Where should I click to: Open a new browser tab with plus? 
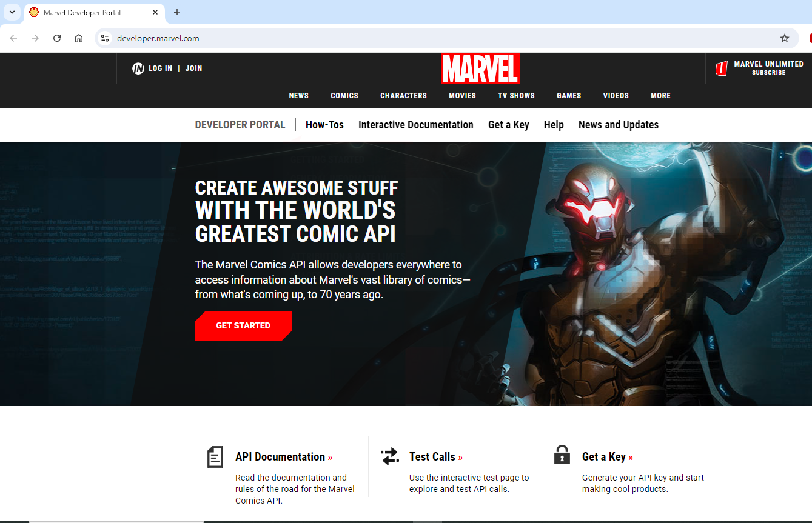pos(177,12)
